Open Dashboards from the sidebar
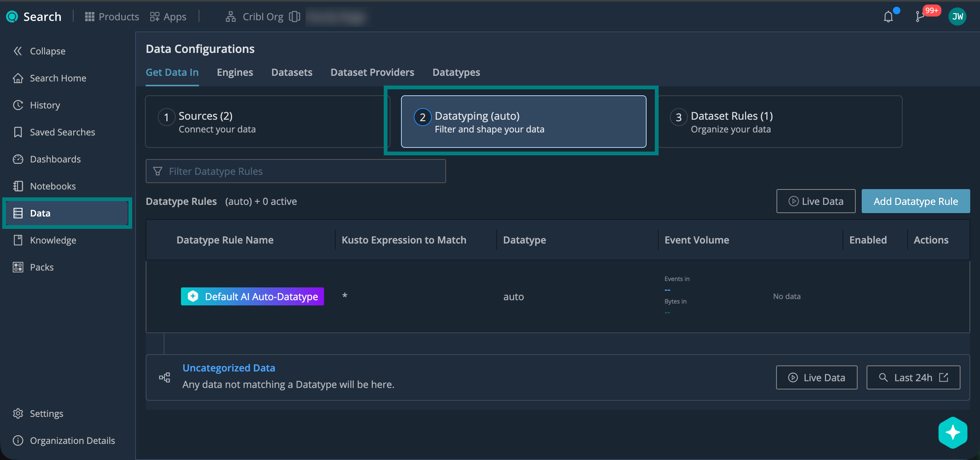Viewport: 980px width, 460px height. [x=47, y=159]
